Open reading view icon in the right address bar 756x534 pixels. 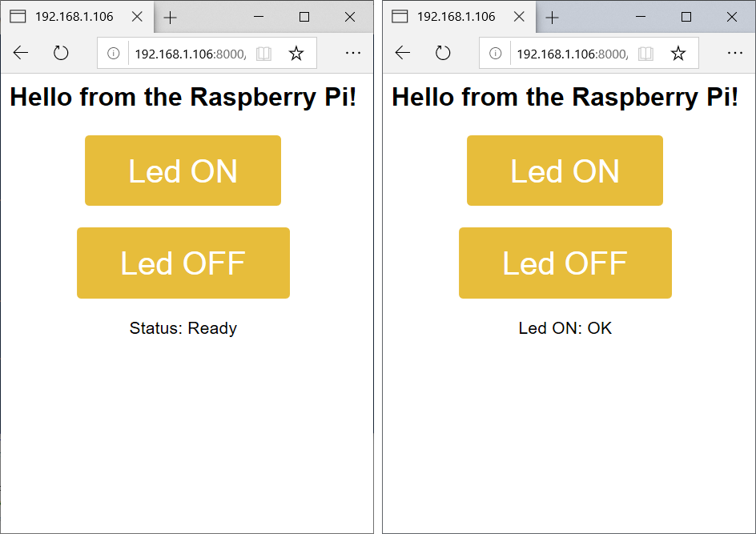(646, 53)
